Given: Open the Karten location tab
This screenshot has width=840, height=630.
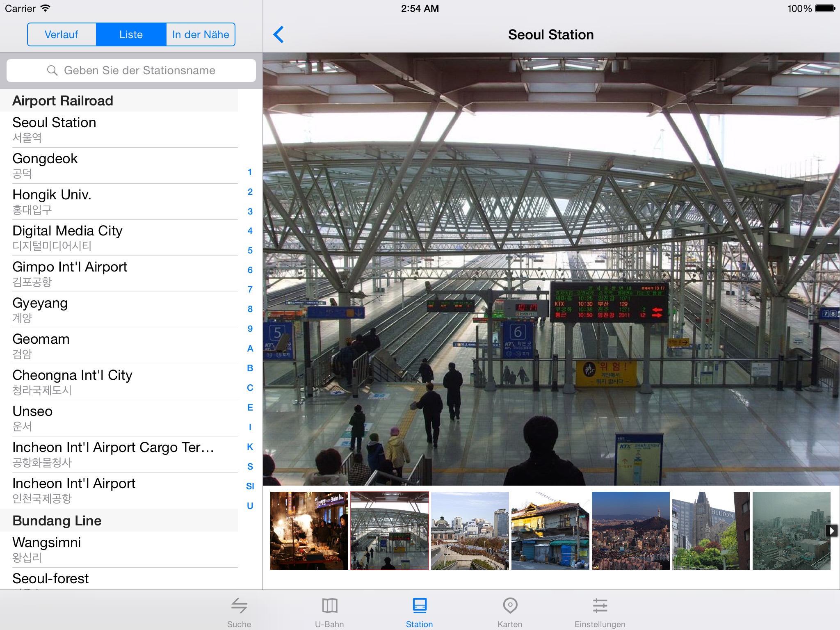Looking at the screenshot, I should click(x=510, y=606).
